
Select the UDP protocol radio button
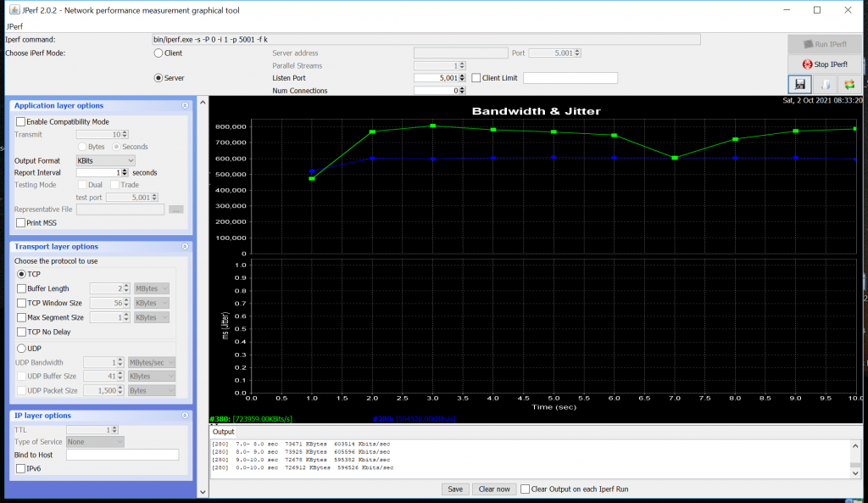pos(21,349)
